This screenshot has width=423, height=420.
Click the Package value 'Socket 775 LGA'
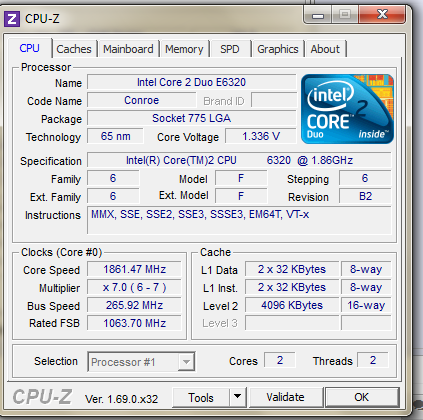[x=192, y=118]
